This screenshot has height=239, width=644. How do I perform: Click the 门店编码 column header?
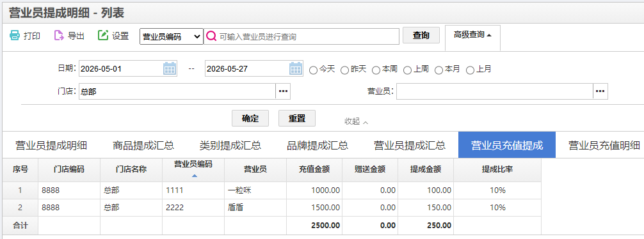point(69,169)
